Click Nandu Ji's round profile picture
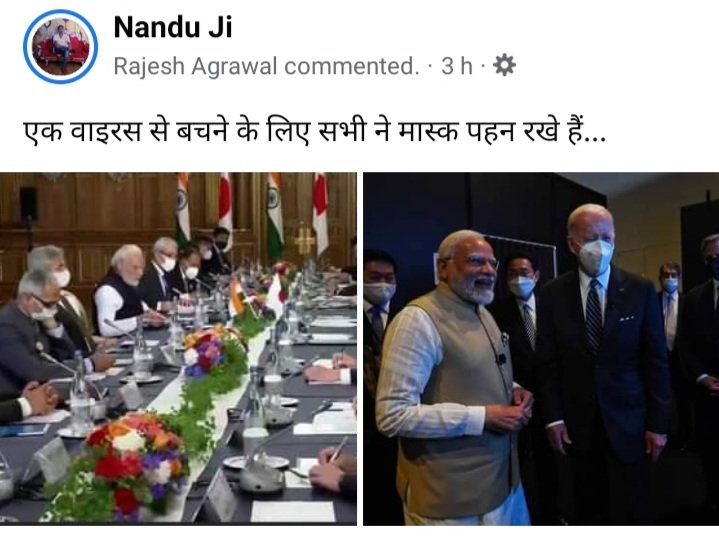719x539 pixels. click(x=61, y=47)
